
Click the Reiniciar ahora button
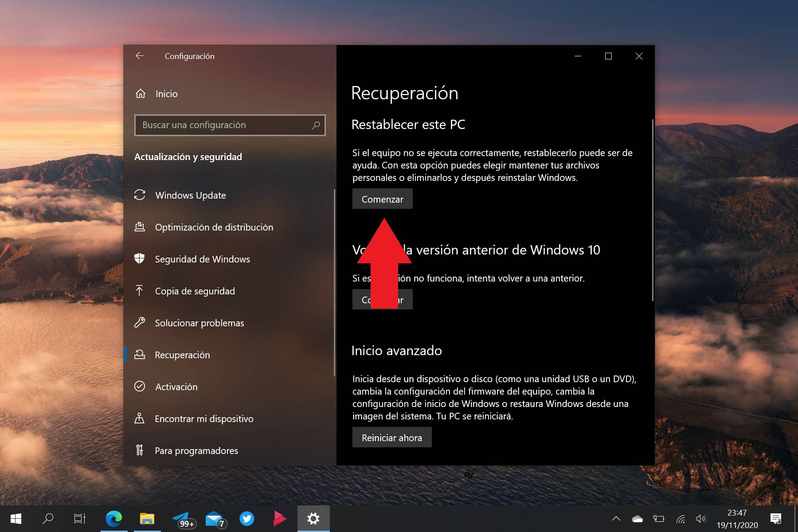392,438
